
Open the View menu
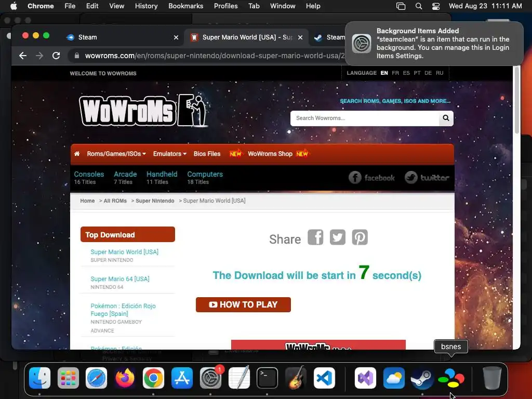116,6
